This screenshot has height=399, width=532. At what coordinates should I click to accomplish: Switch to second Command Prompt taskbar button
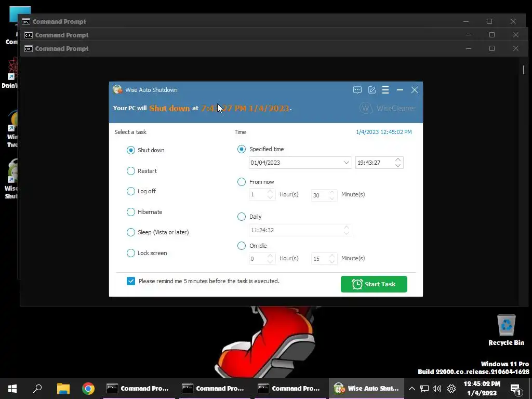pos(215,389)
